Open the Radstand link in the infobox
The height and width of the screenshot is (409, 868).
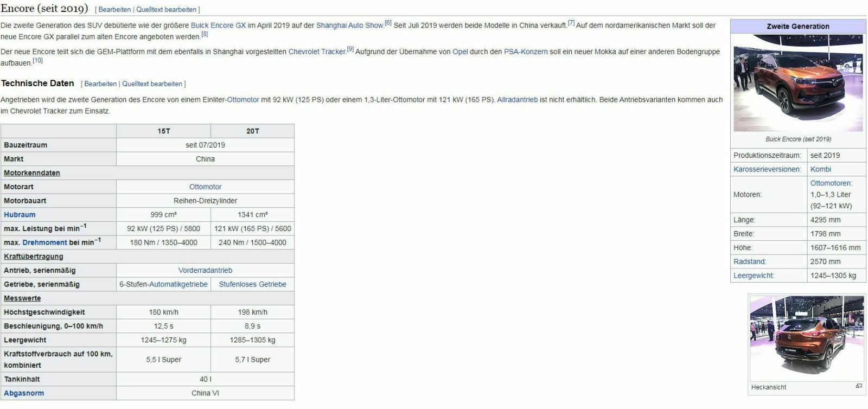[x=749, y=261]
